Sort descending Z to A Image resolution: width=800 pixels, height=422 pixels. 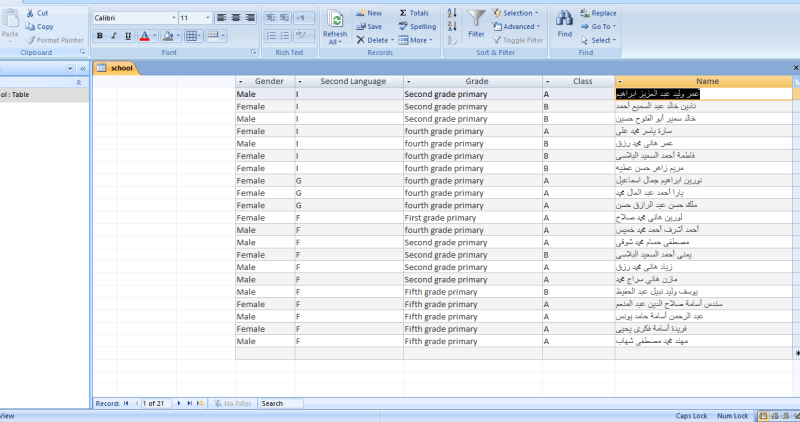point(452,27)
